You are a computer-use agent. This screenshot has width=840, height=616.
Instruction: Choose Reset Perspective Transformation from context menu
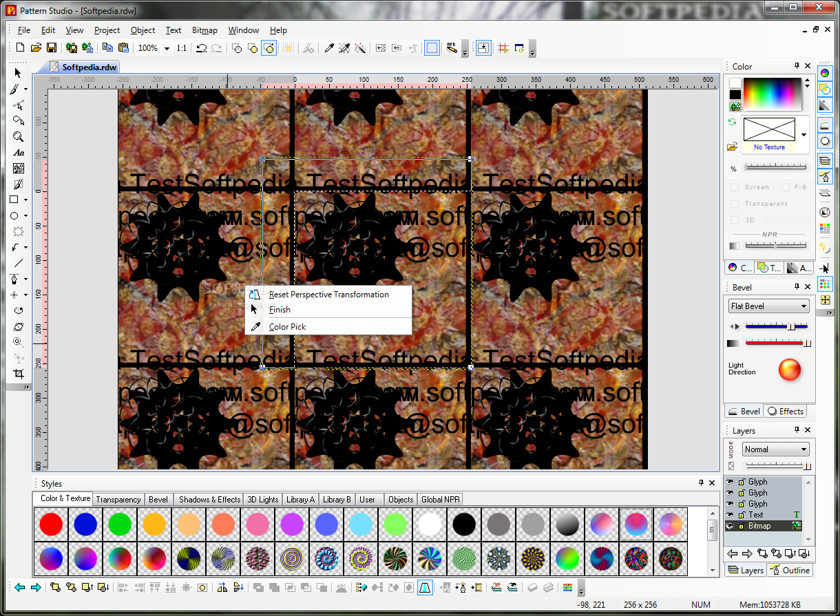pyautogui.click(x=328, y=295)
